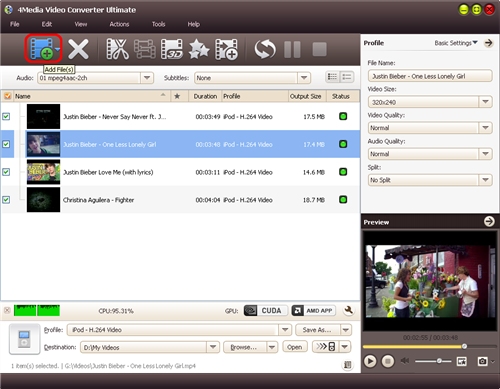Click the green status icon for Never Say Never
This screenshot has width=500, height=389.
tap(343, 116)
